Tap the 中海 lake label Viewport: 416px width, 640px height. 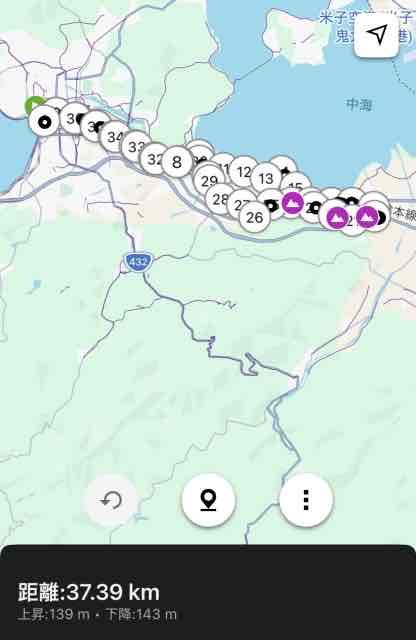coord(359,104)
